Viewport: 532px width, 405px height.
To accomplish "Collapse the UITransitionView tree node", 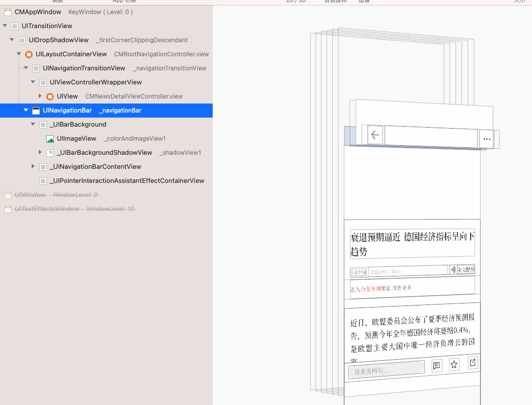I will 5,26.
